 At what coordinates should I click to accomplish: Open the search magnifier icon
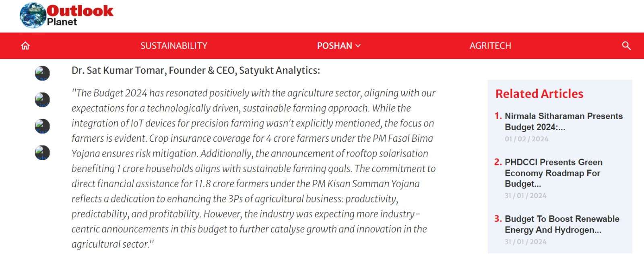(626, 46)
